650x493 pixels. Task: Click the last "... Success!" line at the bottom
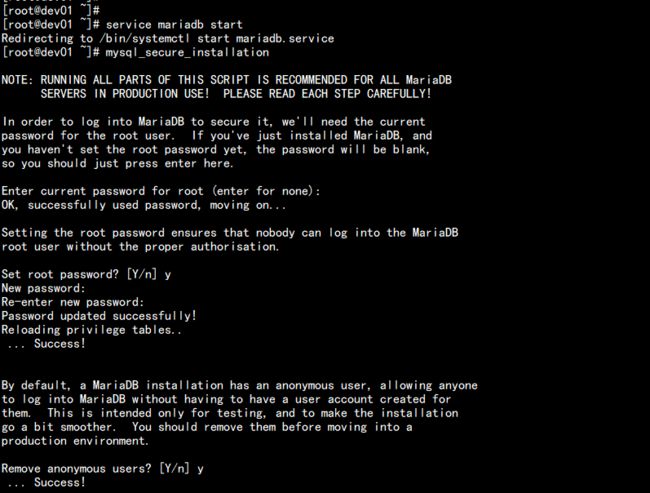coord(46,482)
